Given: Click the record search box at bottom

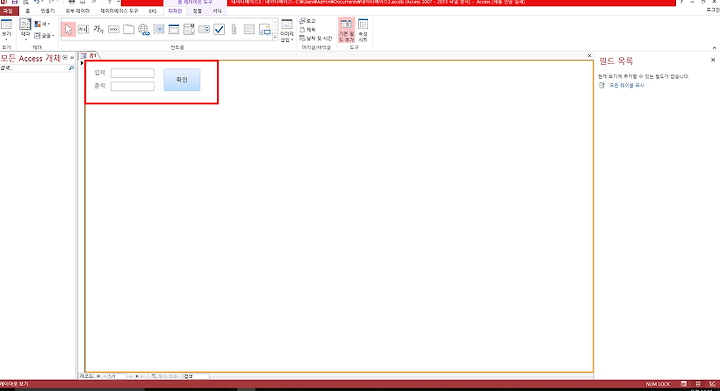Looking at the screenshot, I should click(x=196, y=376).
